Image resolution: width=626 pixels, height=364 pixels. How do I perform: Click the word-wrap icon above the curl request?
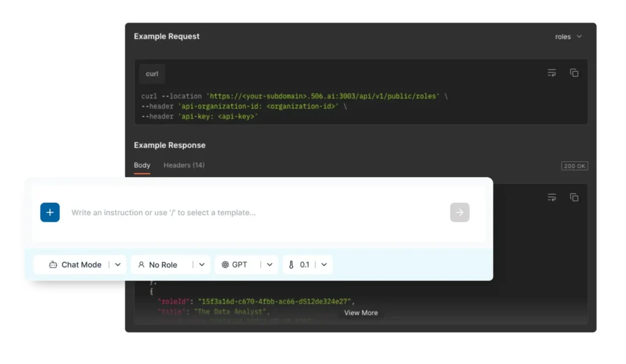pos(552,72)
